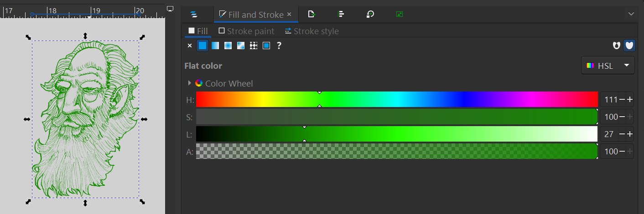The height and width of the screenshot is (214, 644).
Task: Select the Linear gradient fill icon
Action: (215, 46)
